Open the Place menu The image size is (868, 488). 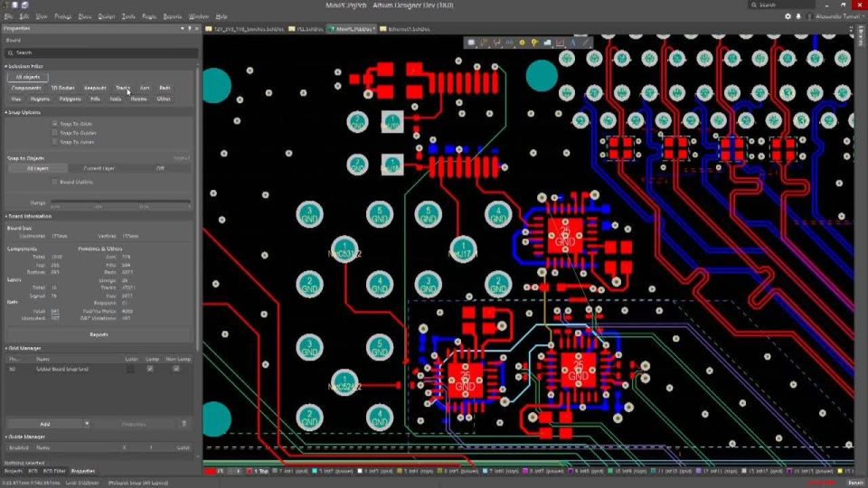point(85,16)
